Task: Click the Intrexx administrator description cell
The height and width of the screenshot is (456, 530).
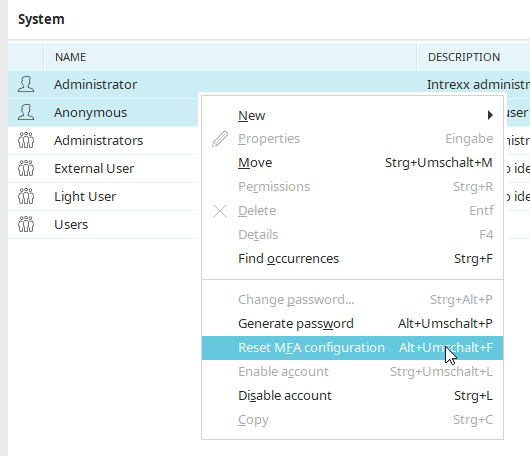Action: (x=478, y=85)
